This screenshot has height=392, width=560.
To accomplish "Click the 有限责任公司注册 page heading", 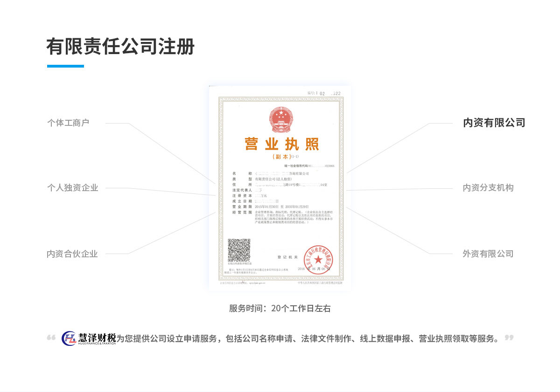I will (x=120, y=47).
